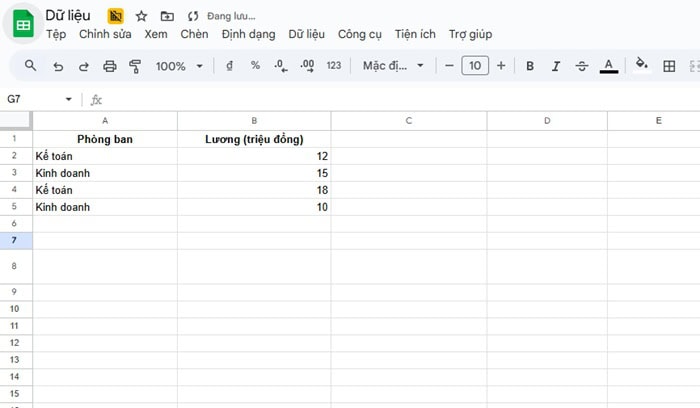Toggle bold formatting
This screenshot has height=408, width=700.
pos(529,66)
